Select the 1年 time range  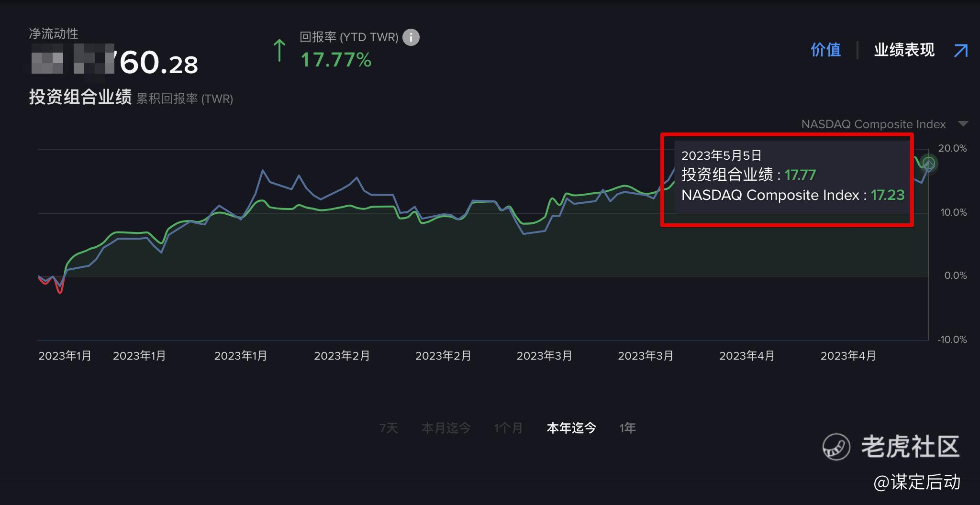tap(627, 428)
